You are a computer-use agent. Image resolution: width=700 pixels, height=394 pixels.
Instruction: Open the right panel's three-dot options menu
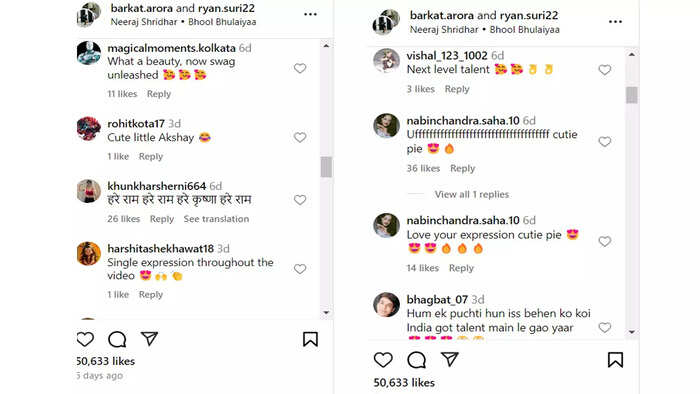[615, 21]
